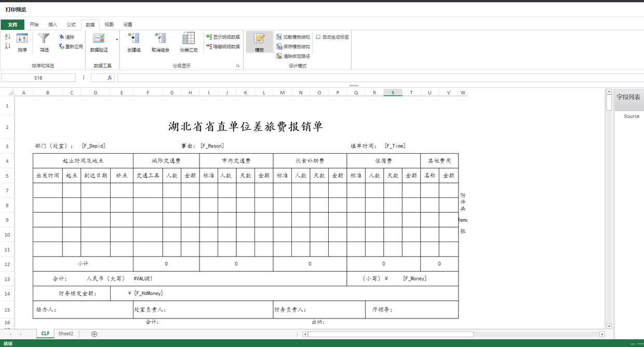Click the title 湖北省省直单位差旅费报销单

[246, 126]
